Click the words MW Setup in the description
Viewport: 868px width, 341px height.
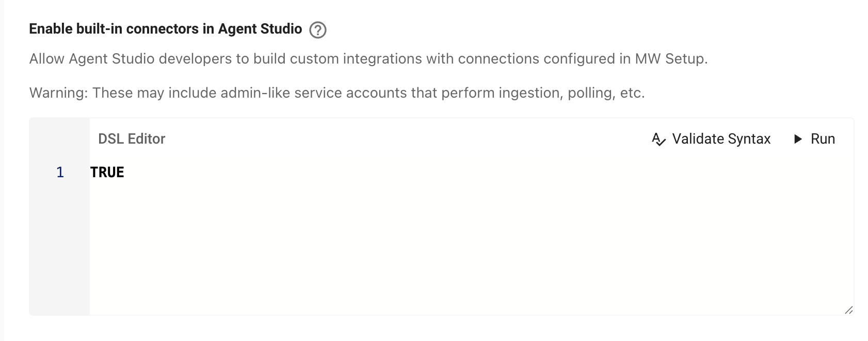669,59
